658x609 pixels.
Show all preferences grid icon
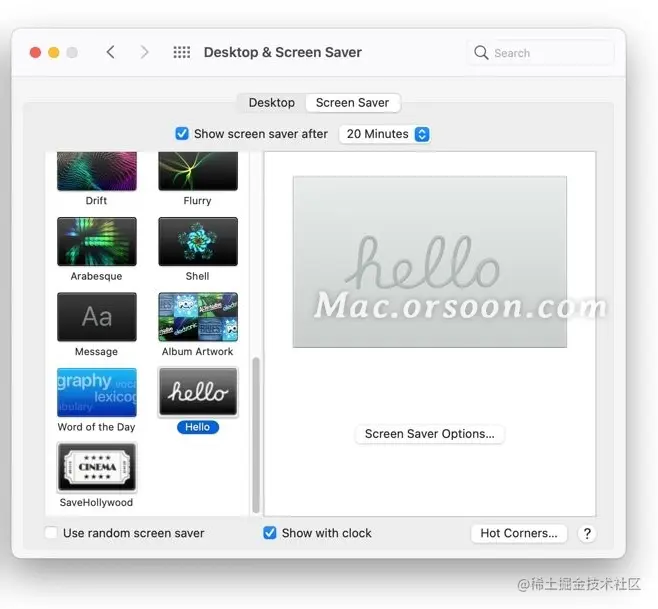pyautogui.click(x=182, y=52)
